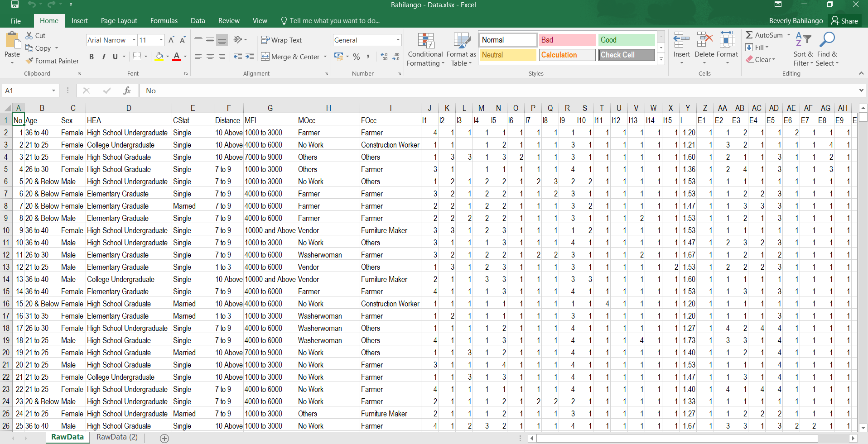This screenshot has height=444, width=868.
Task: Click the Clear button in Editing group
Action: click(761, 59)
